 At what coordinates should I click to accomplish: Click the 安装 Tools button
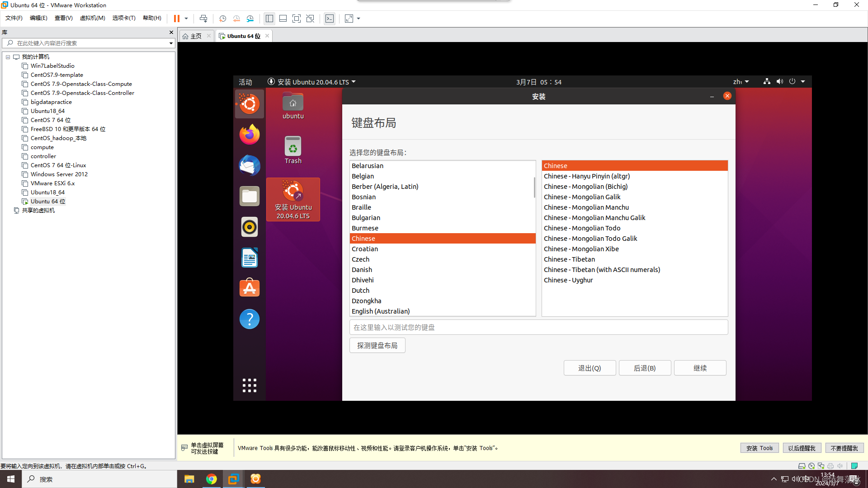click(759, 448)
